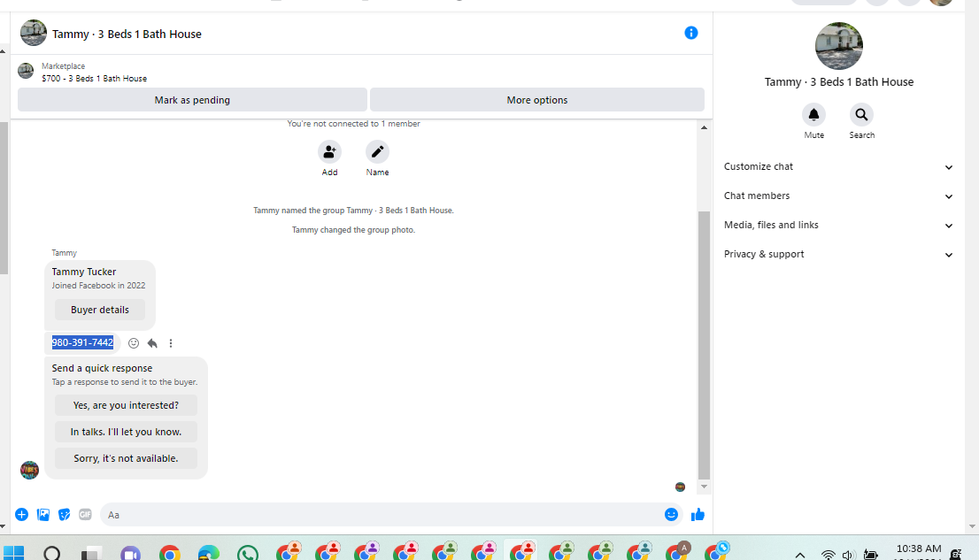Viewport: 979px width, 560px height.
Task: Send quick response "In talks. I'll let you know."
Action: point(126,432)
